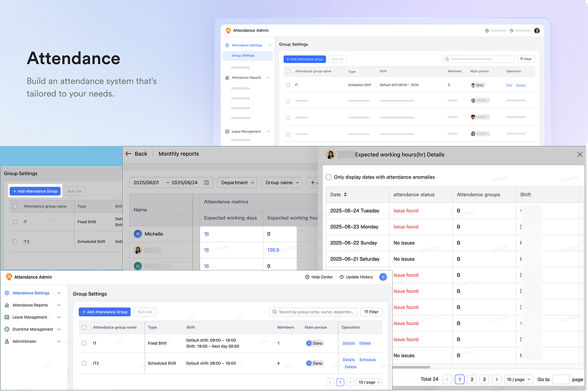Image resolution: width=588 pixels, height=391 pixels.
Task: Go to next page arrow beside page 3
Action: 496,379
